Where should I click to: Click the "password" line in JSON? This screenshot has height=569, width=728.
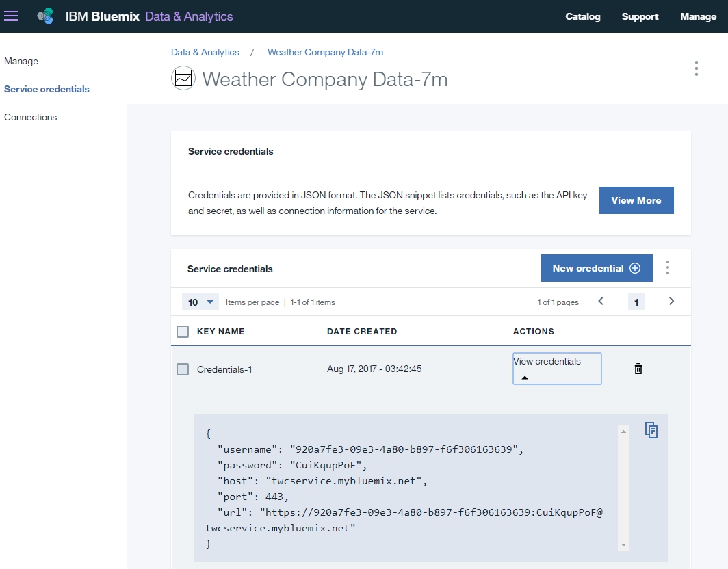pos(292,465)
